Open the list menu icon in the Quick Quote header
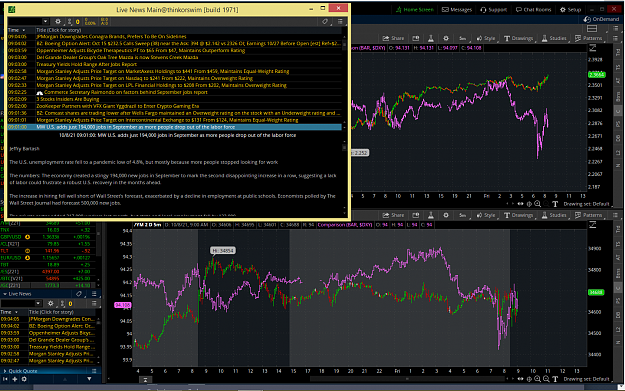 pos(94,371)
